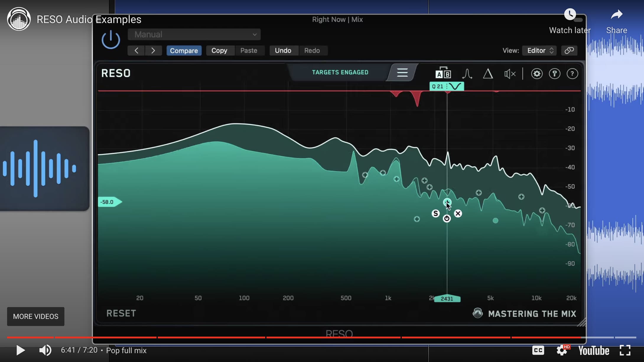Viewport: 644px width, 362px height.
Task: Toggle the A/B comparison icon
Action: tap(443, 73)
